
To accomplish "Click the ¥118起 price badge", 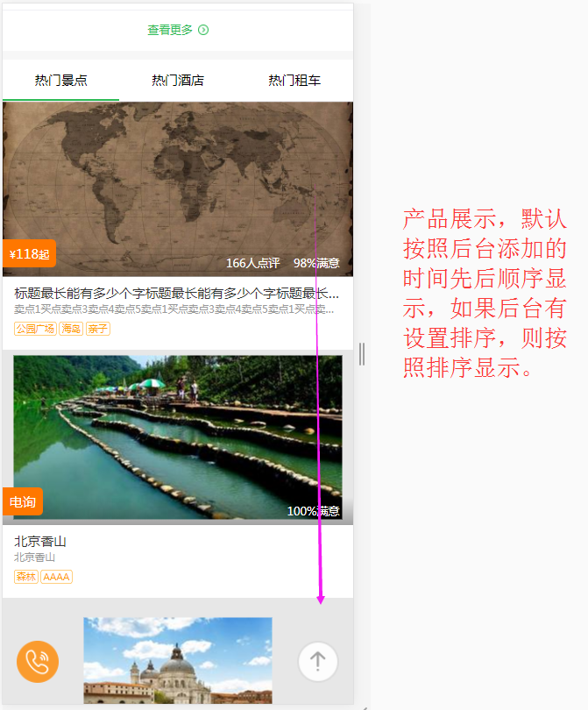I will 29,254.
